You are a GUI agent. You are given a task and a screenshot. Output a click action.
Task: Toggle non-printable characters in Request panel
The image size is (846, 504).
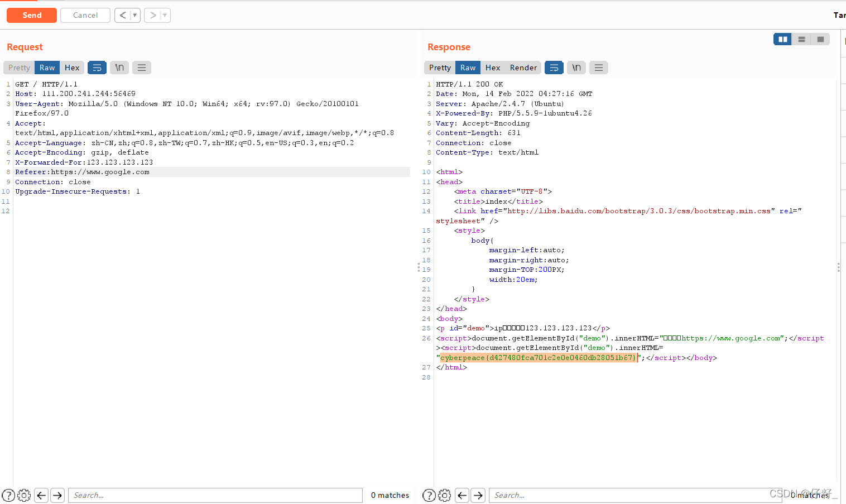coord(119,68)
